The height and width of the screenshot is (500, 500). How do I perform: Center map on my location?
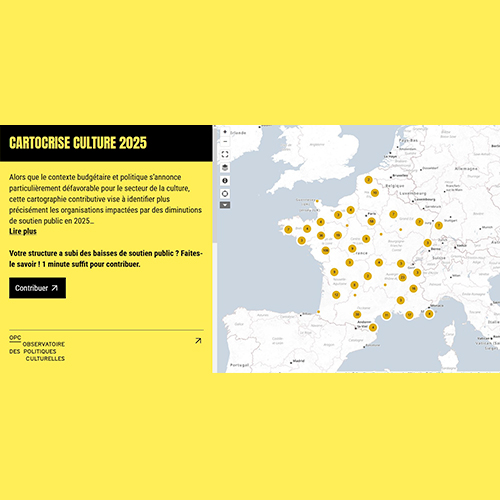225,194
